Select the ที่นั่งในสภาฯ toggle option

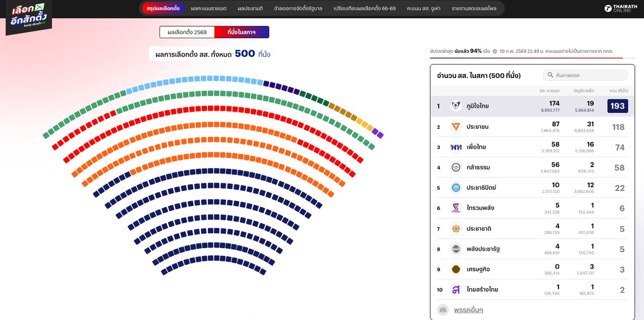coord(242,32)
